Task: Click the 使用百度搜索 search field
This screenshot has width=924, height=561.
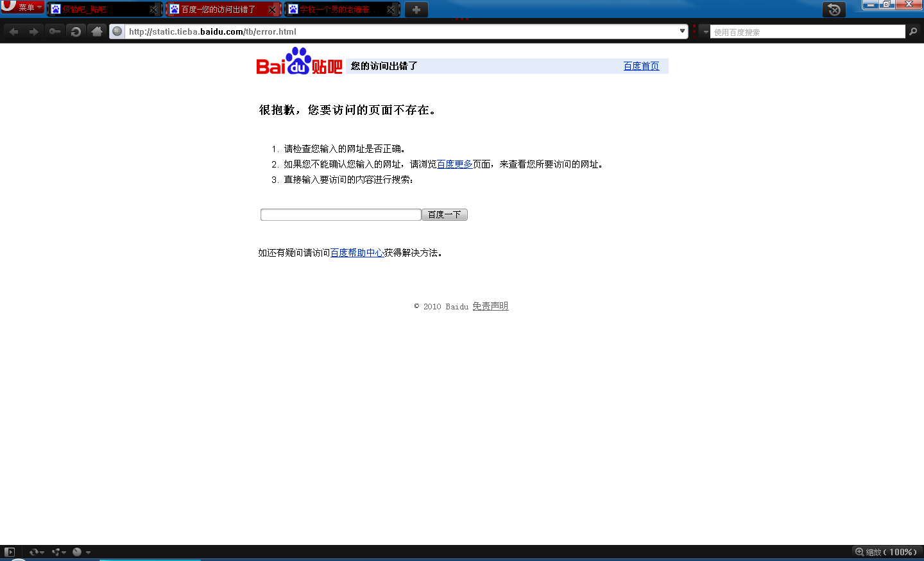Action: (808, 32)
